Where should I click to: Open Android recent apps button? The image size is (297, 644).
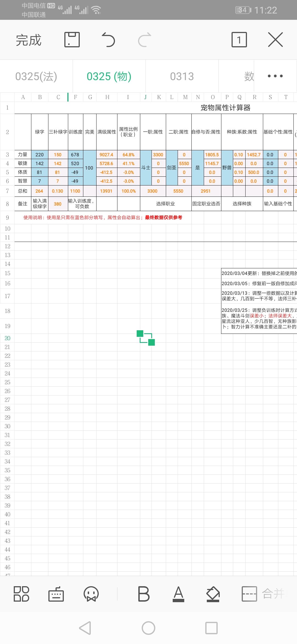[211, 628]
